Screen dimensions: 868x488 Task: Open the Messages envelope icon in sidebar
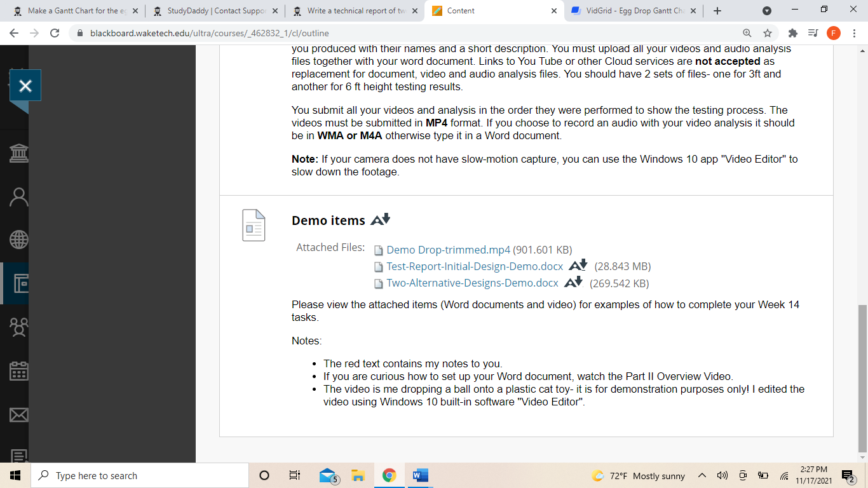19,414
